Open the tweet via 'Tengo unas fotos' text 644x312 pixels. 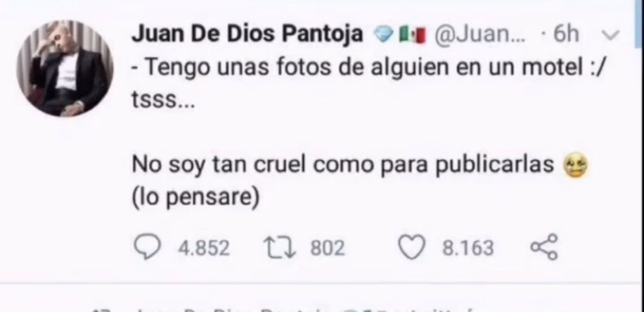tap(369, 69)
